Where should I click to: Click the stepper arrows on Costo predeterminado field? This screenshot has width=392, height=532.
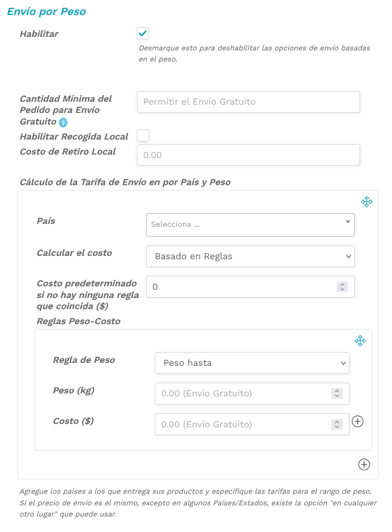click(342, 286)
